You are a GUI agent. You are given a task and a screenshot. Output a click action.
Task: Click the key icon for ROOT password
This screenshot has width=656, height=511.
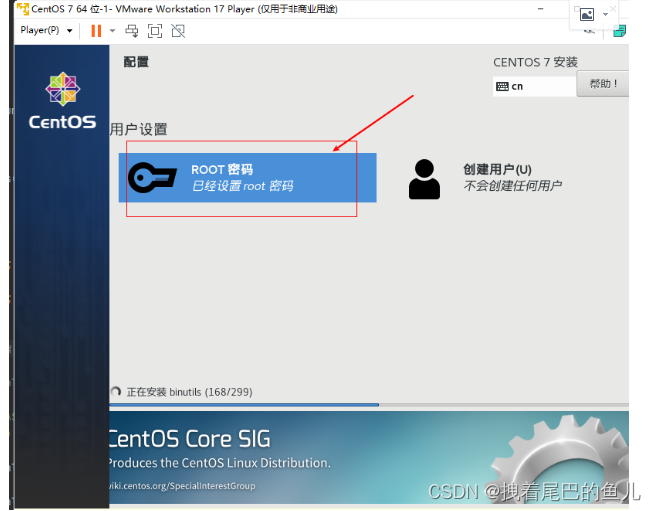[152, 177]
